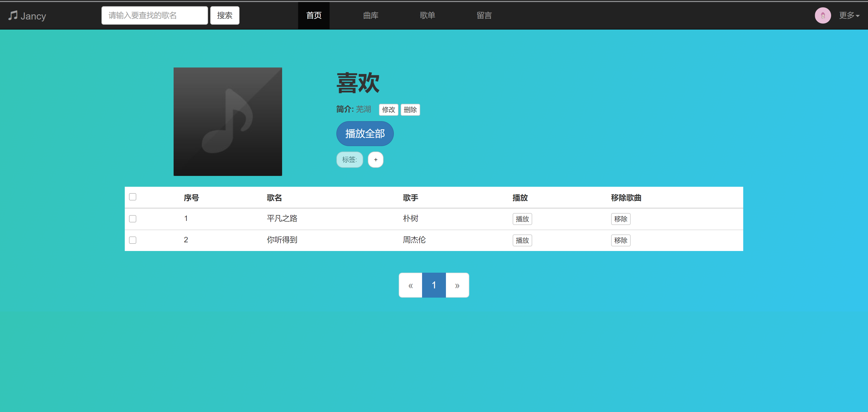868x412 pixels.
Task: Click the 修改 button next to description
Action: pos(388,110)
